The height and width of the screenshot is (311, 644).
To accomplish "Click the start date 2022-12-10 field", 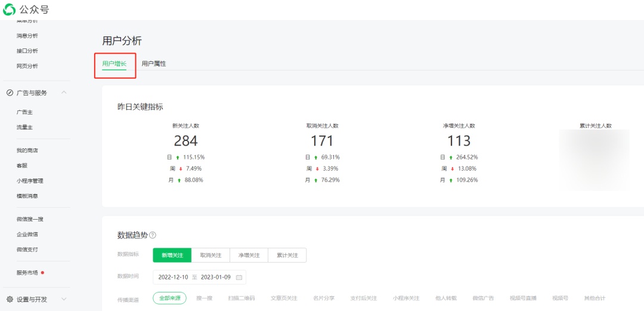I will coord(173,277).
